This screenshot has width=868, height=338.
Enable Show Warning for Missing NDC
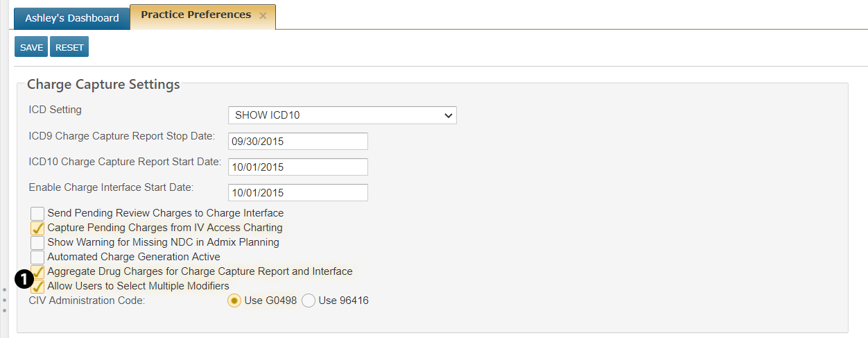[37, 242]
